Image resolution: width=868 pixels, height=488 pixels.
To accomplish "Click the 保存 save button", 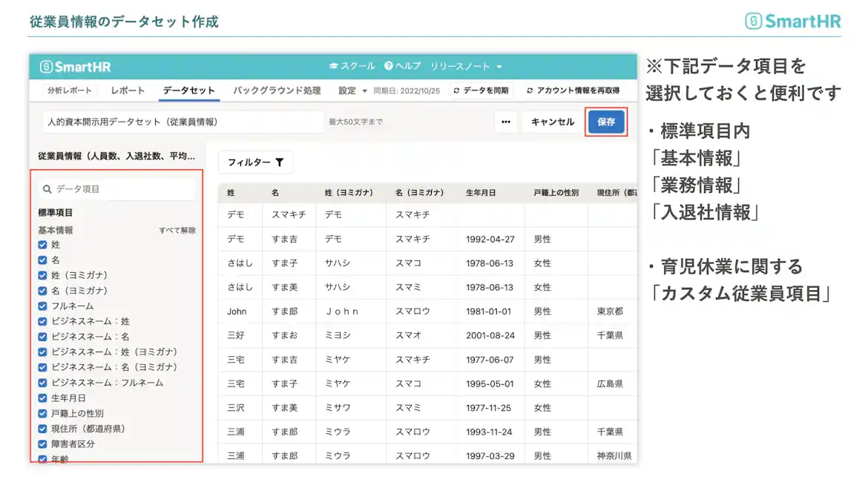I will point(606,122).
